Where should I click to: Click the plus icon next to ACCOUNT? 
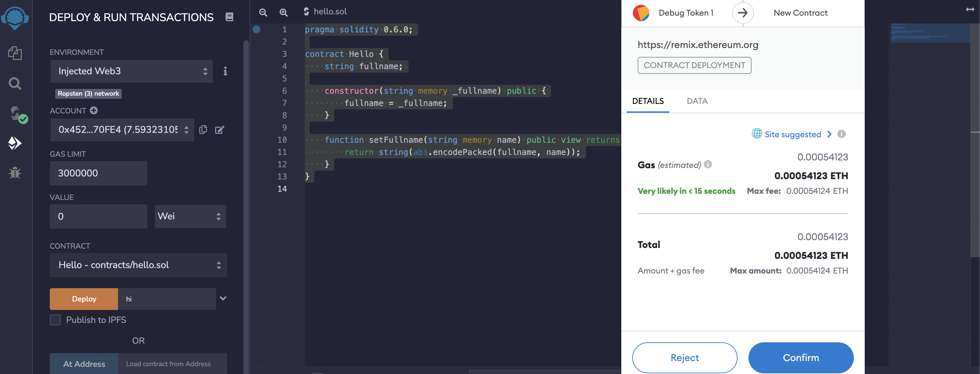(94, 110)
